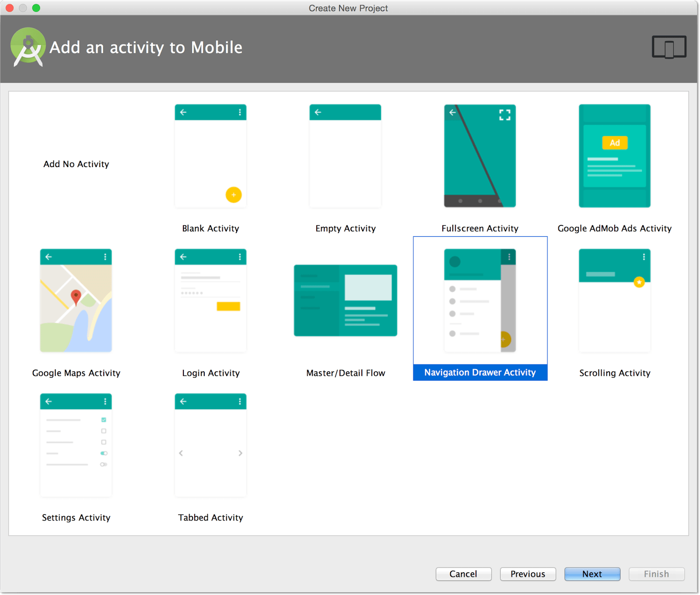Select the Settings Activity template
Screen dimensions: 700x595
[x=76, y=445]
